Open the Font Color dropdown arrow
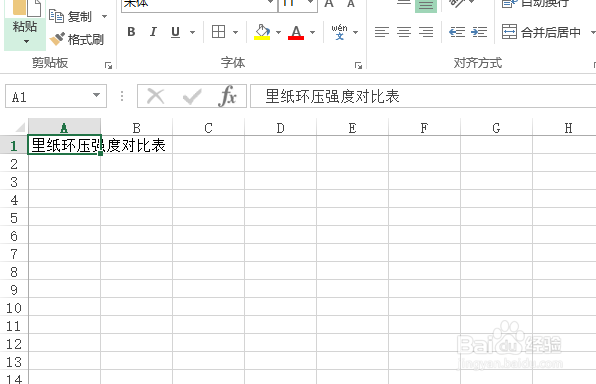 pos(312,33)
